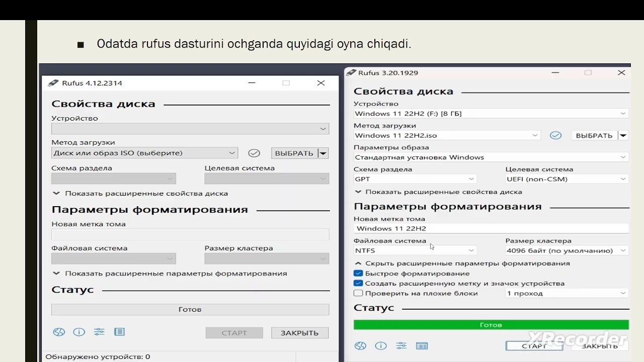Image resolution: width=644 pixels, height=362 pixels.
Task: Click the ВЫБРАТЬ button in Rufus 3.20
Action: (x=594, y=135)
